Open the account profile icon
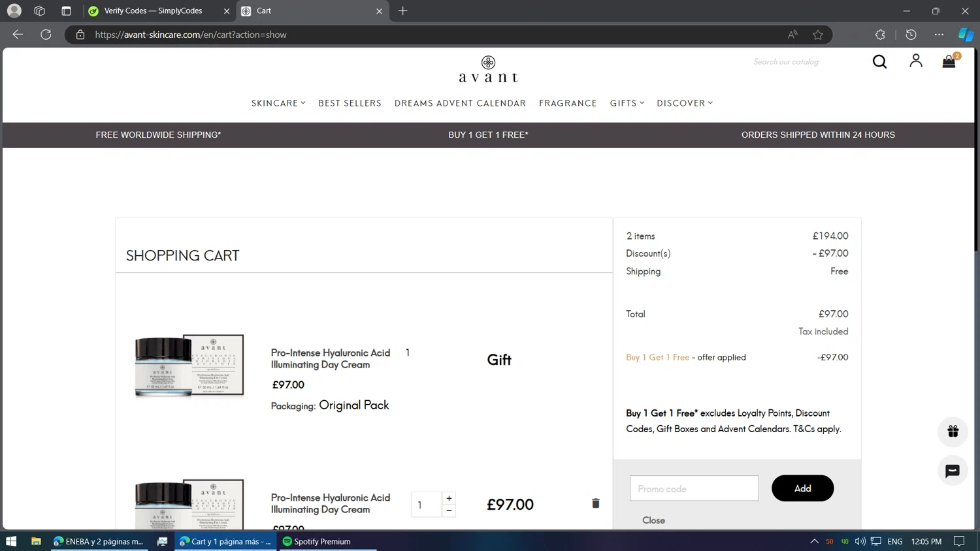Image resolution: width=980 pixels, height=551 pixels. [916, 61]
